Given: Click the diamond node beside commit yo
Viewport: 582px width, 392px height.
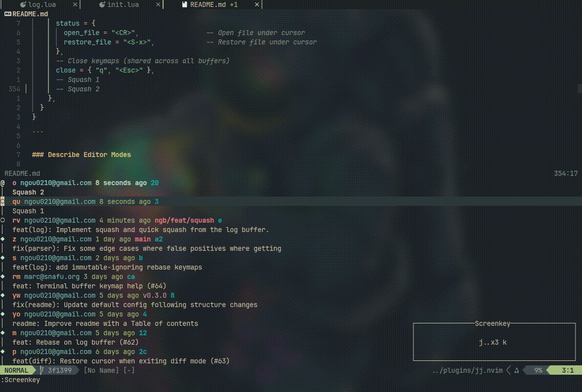Looking at the screenshot, I should [x=2, y=314].
